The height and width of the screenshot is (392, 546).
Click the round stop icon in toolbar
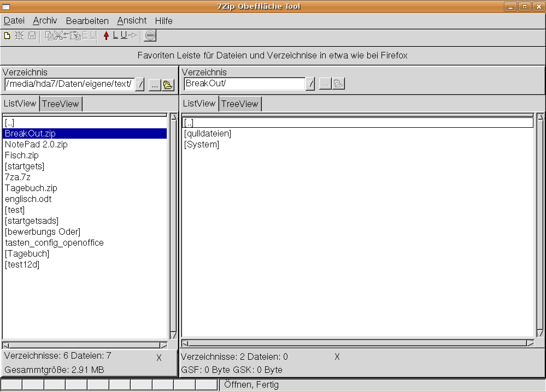pyautogui.click(x=150, y=36)
